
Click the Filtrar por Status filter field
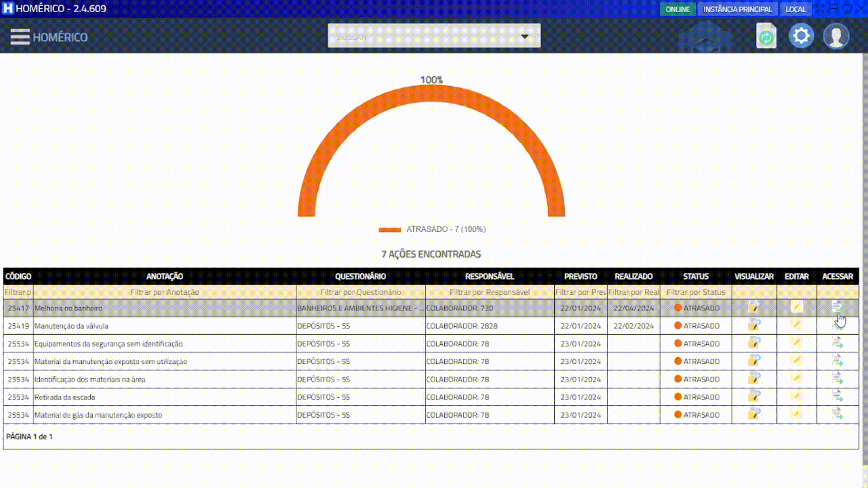[x=695, y=292]
